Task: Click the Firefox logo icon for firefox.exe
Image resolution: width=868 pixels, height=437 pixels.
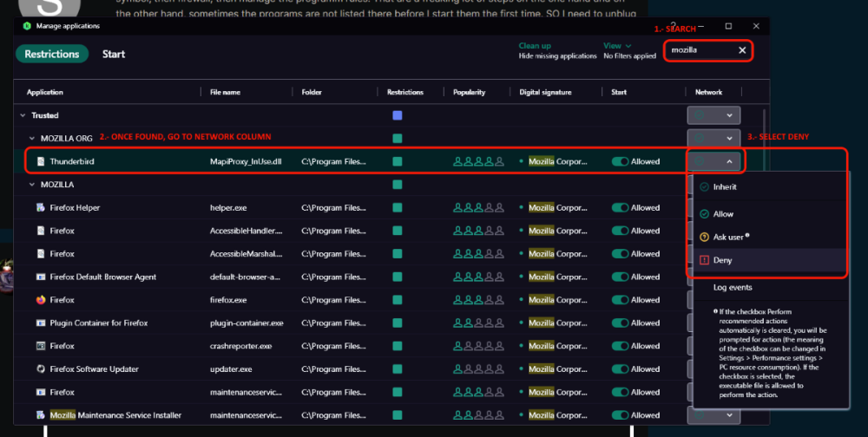Action: 41,300
